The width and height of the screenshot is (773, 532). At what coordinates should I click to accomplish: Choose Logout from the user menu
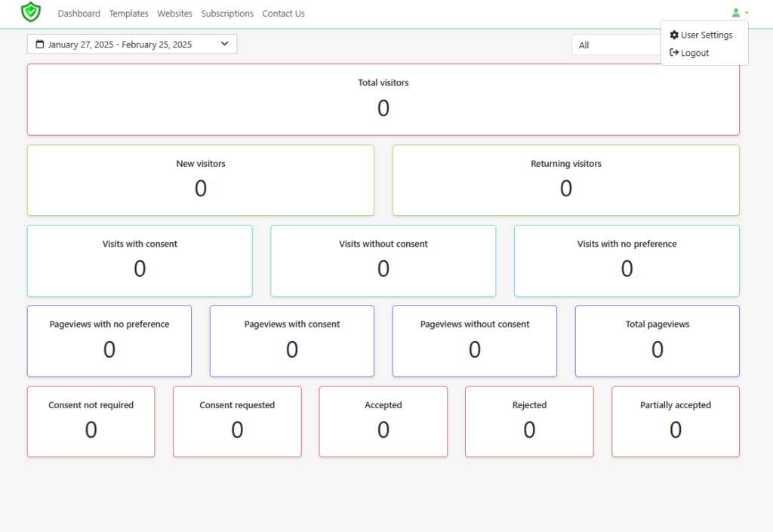click(704, 53)
